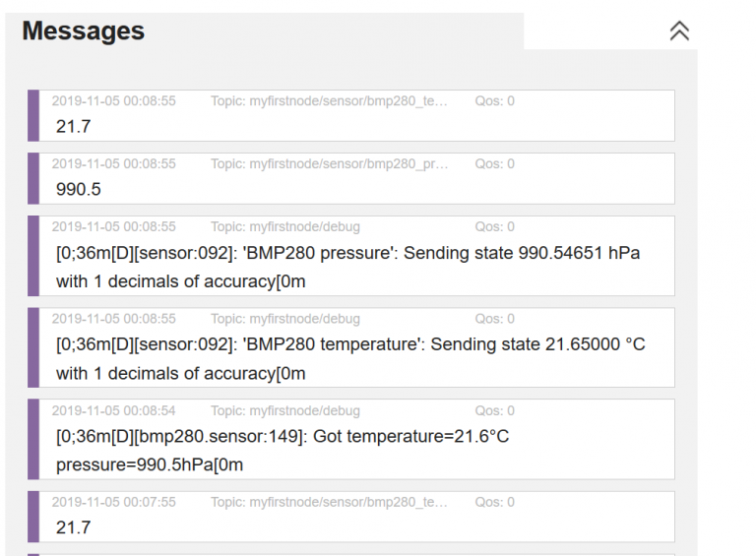This screenshot has width=756, height=556.
Task: Select the 21.7 message received at 00:07:55
Action: click(x=74, y=527)
